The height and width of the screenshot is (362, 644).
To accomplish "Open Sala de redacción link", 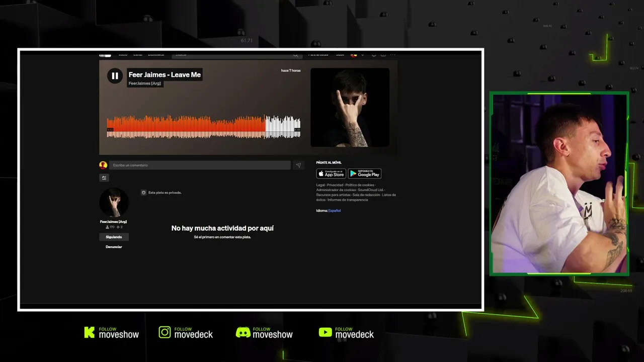I will click(x=366, y=195).
